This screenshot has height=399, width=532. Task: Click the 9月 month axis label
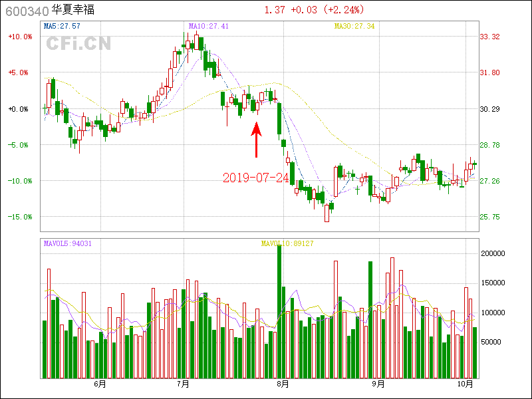(x=378, y=384)
